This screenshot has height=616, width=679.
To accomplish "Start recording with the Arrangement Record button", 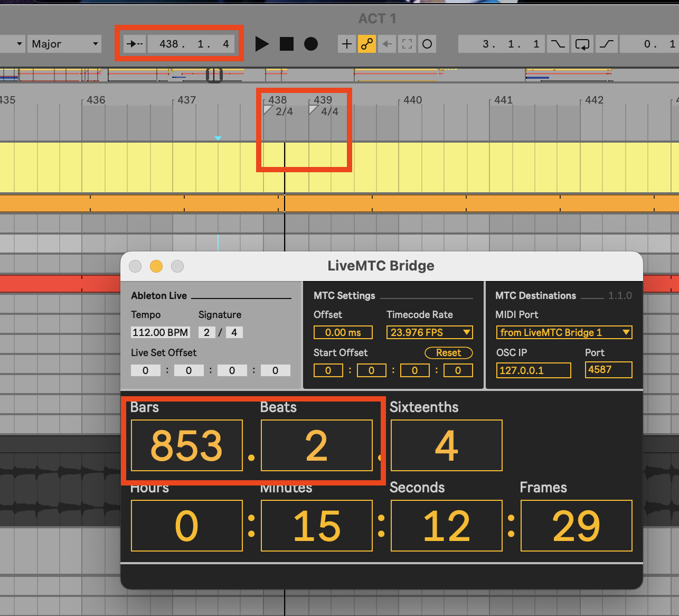I will point(311,44).
